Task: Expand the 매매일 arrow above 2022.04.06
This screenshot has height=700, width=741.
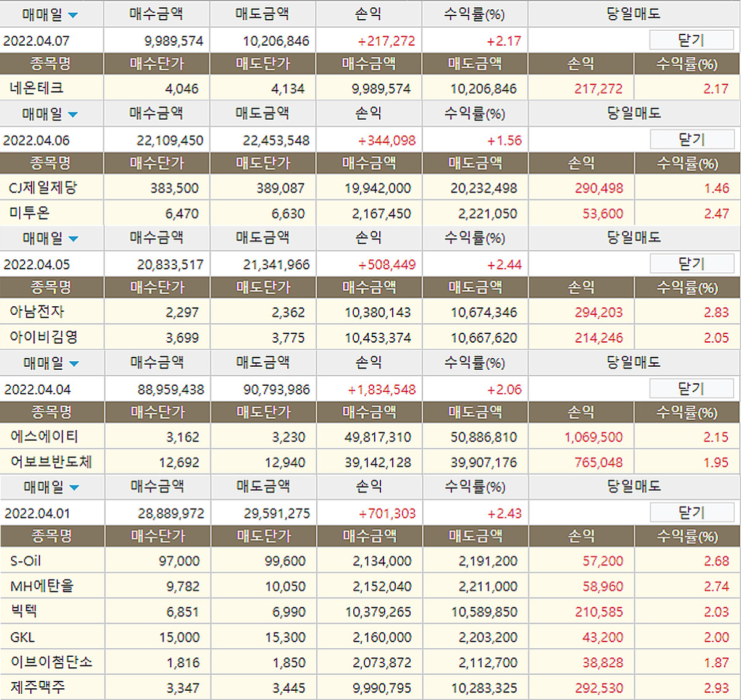Action: (73, 114)
